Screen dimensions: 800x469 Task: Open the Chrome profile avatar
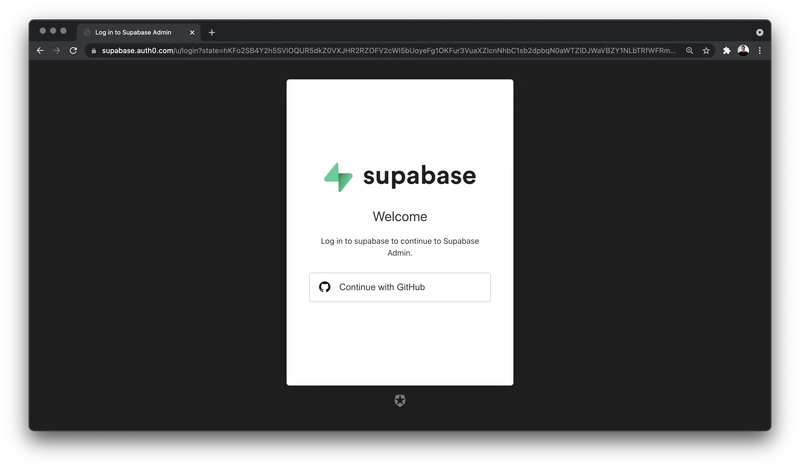coord(743,50)
